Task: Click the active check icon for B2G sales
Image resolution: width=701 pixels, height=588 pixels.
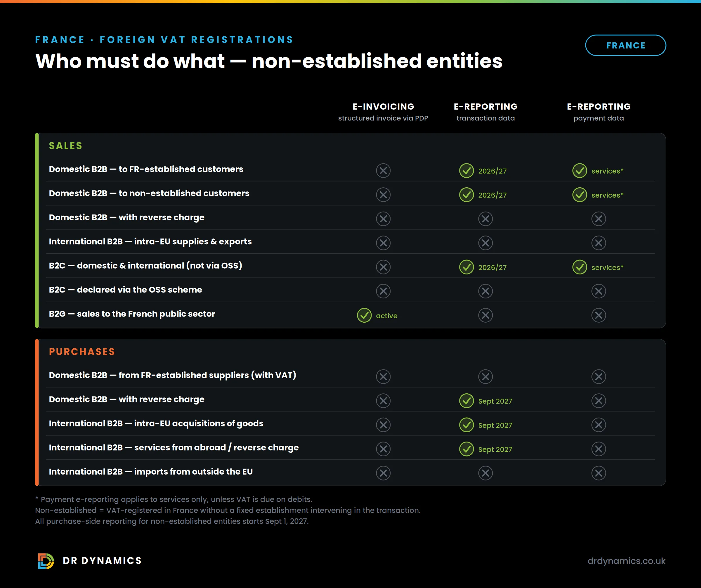Action: [364, 315]
